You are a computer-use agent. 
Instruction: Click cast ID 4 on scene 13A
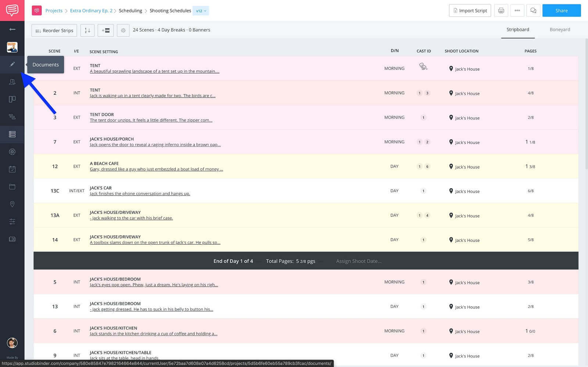click(x=427, y=215)
